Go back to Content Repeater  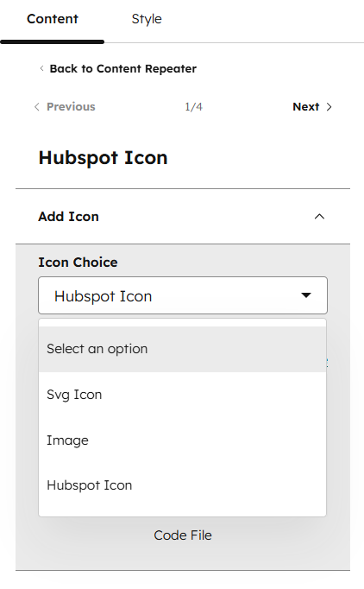tap(118, 69)
